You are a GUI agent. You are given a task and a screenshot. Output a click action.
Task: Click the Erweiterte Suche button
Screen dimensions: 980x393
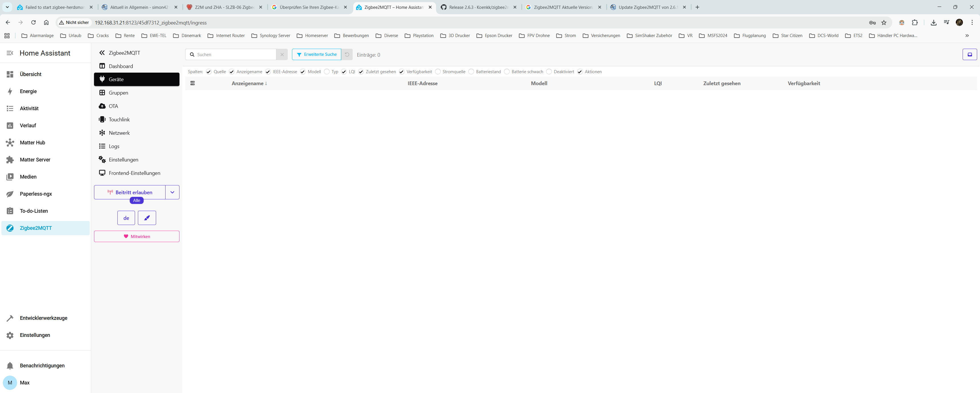point(317,54)
